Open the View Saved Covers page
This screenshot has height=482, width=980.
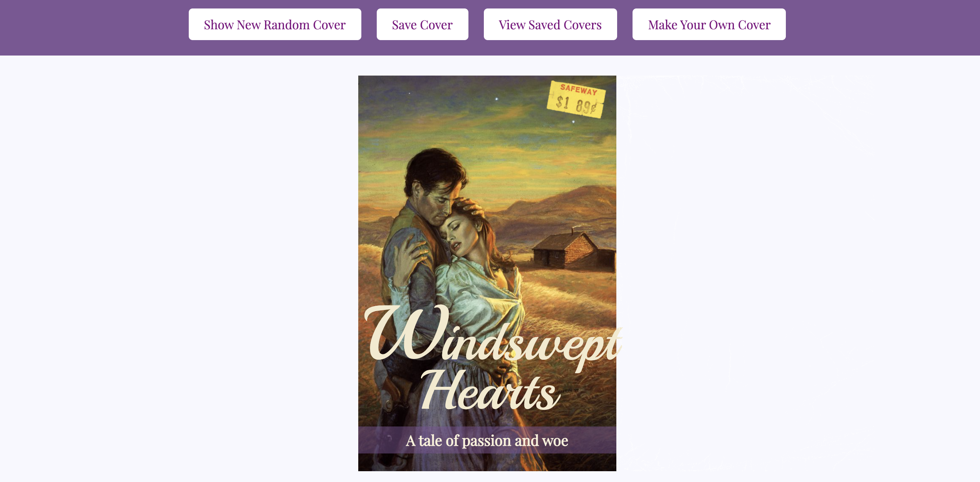(550, 24)
